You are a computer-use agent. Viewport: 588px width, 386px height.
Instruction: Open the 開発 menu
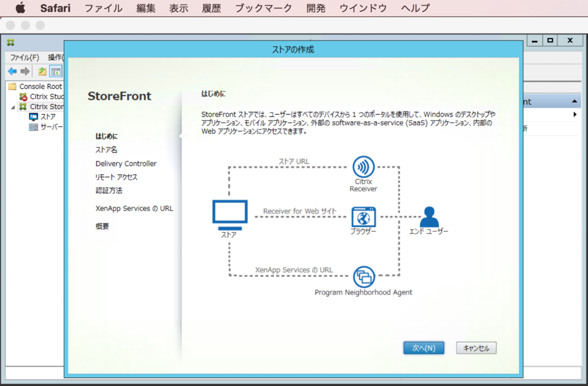point(316,8)
